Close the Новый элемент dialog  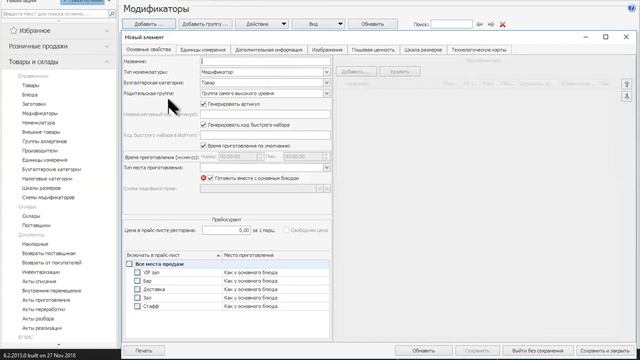point(626,37)
